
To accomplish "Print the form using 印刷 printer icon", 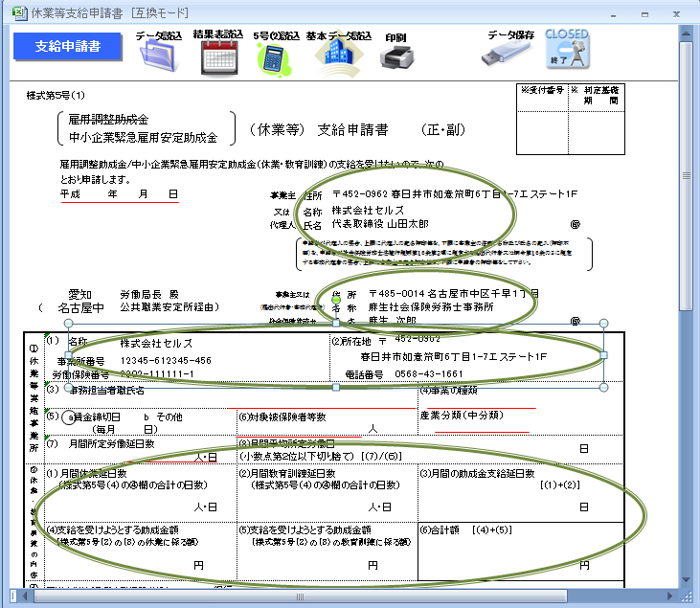I will pyautogui.click(x=395, y=57).
